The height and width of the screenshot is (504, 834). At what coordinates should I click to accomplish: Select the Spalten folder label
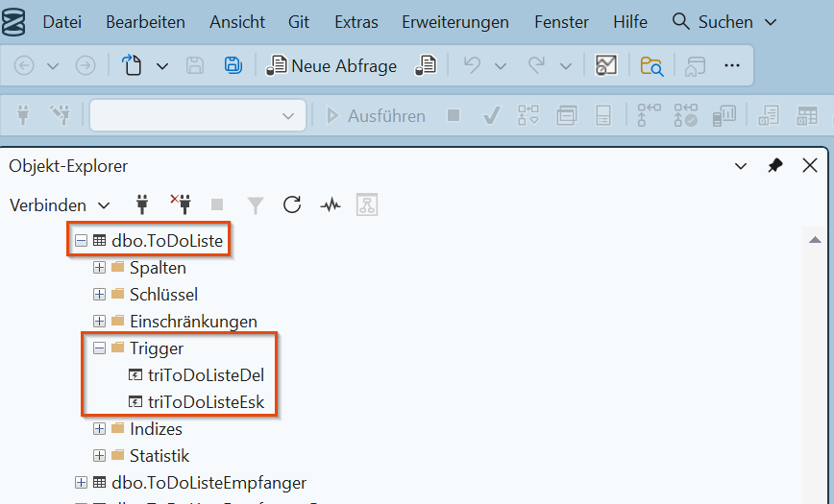tap(158, 268)
